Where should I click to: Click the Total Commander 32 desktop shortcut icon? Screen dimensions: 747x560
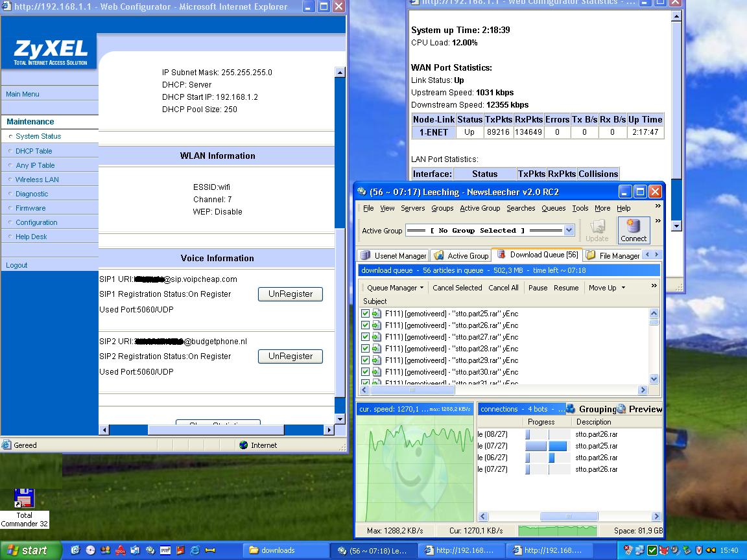(24, 498)
